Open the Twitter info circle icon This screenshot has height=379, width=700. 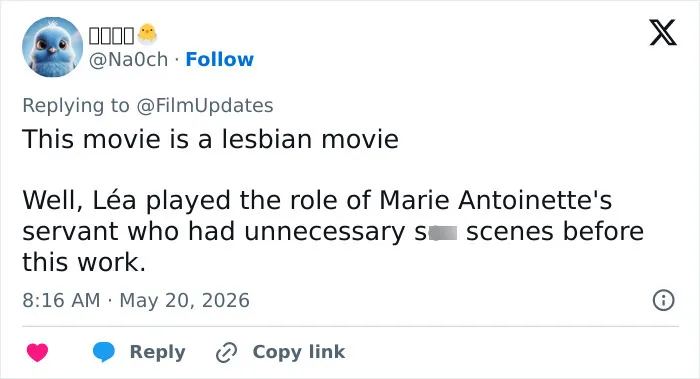click(663, 300)
